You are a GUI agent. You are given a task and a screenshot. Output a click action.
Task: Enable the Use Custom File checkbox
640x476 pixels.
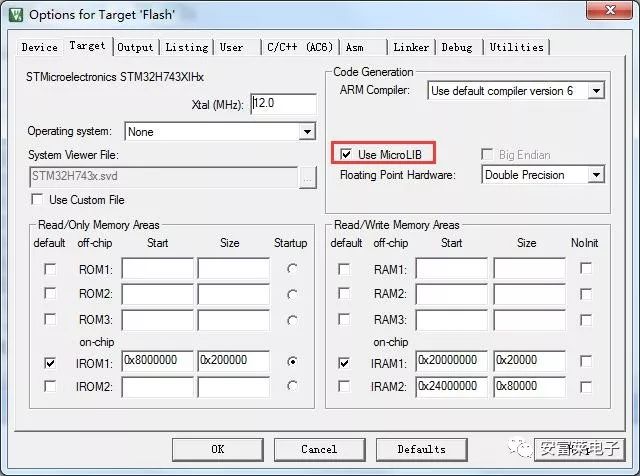point(37,200)
